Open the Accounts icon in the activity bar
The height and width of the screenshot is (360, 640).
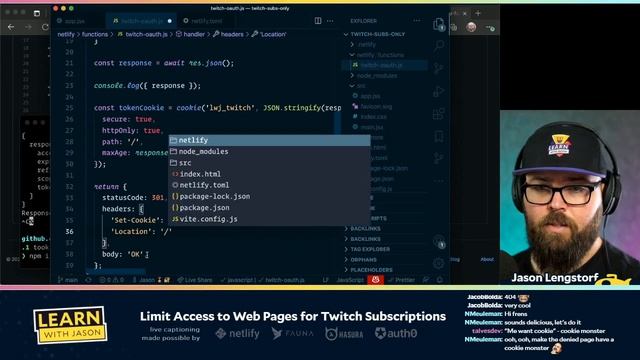[x=439, y=242]
